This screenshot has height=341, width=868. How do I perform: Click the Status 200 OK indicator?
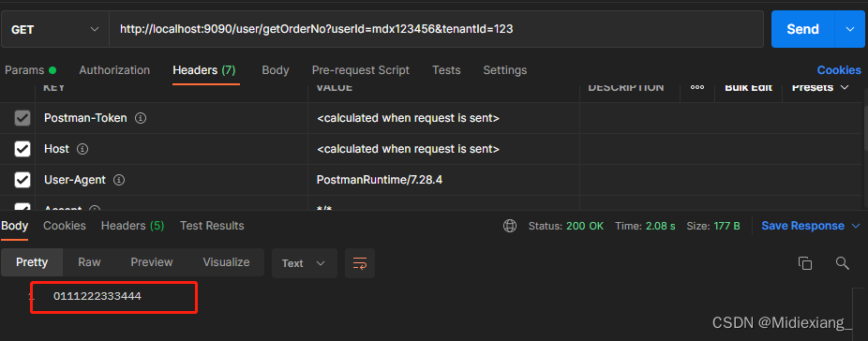(x=566, y=226)
